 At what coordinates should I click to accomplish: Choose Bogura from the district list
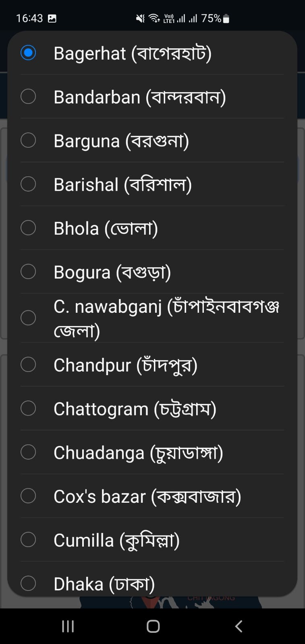click(x=112, y=272)
